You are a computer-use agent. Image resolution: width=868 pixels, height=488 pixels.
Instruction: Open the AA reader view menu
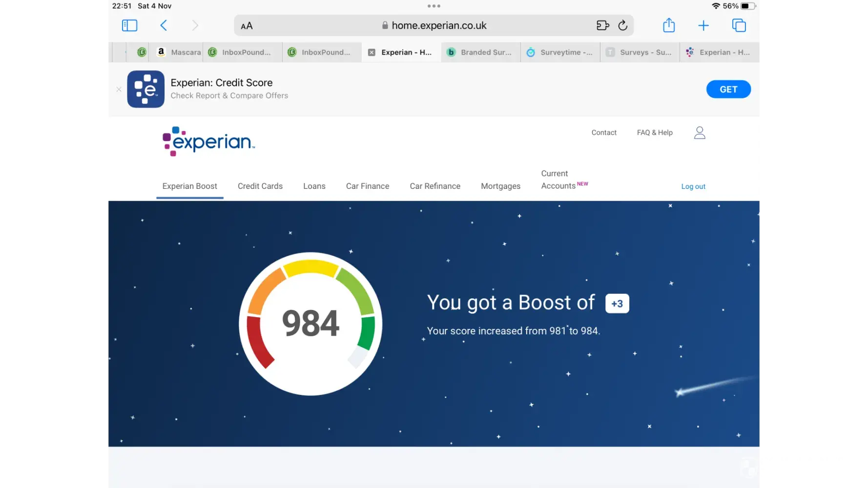(x=247, y=26)
